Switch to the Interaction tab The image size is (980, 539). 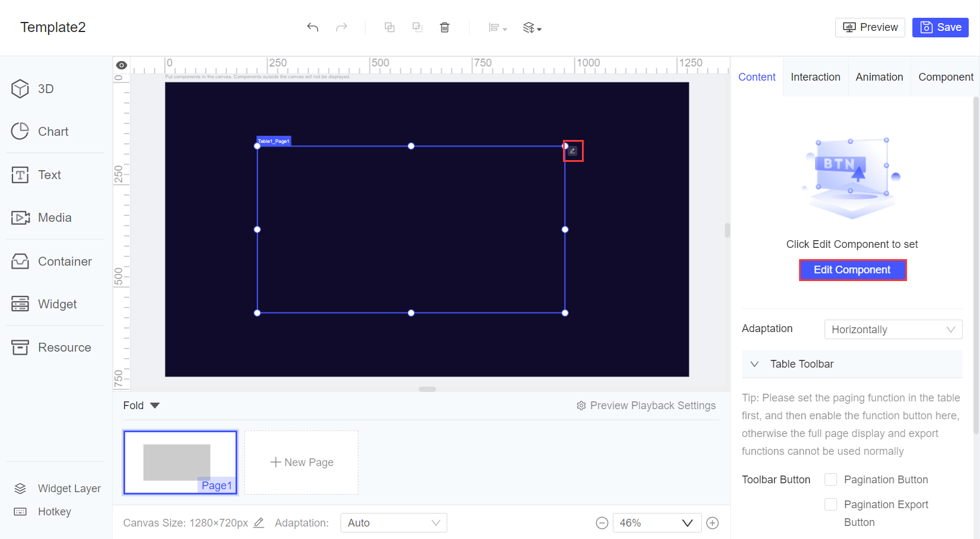815,76
